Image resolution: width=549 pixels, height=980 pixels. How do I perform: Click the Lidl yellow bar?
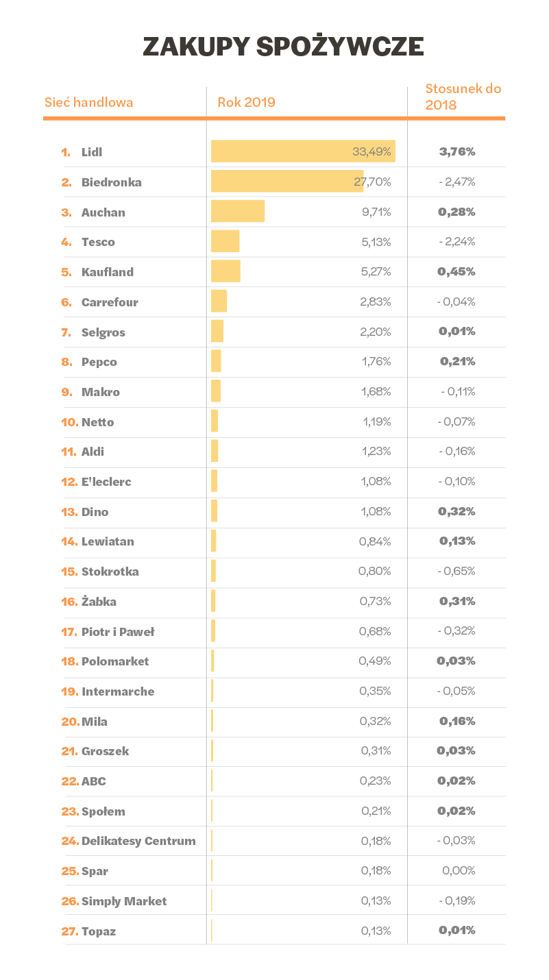(302, 151)
